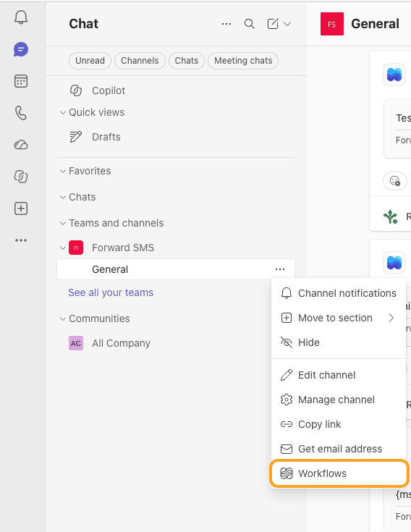Screen dimensions: 411x532
Task: Click the blue app avatar on first message
Action: click(x=394, y=75)
